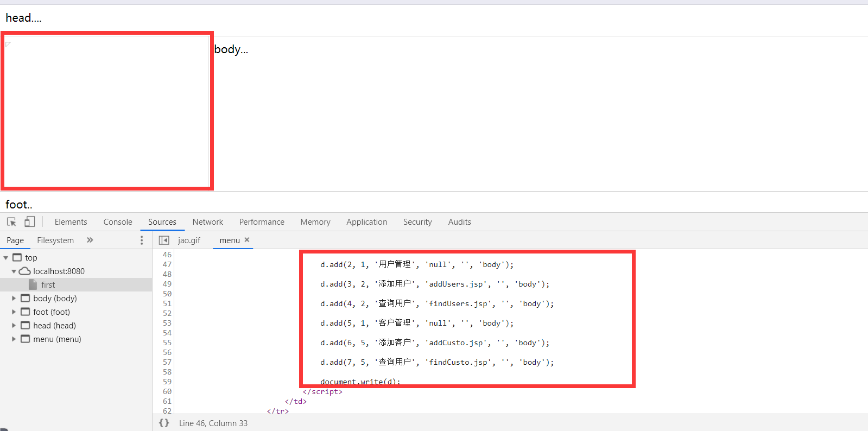
Task: Expand the head (head) frame node
Action: [14, 326]
